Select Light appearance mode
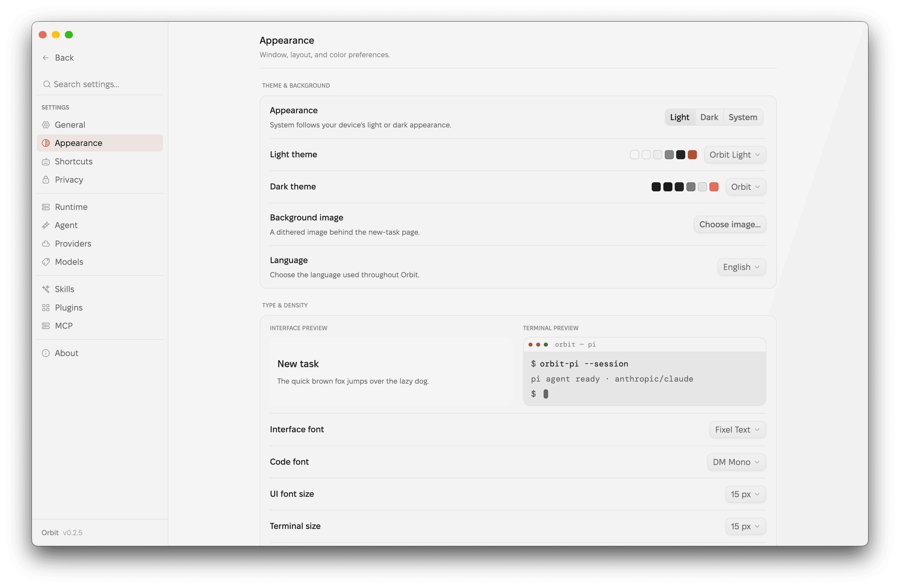This screenshot has height=588, width=900. tap(680, 117)
